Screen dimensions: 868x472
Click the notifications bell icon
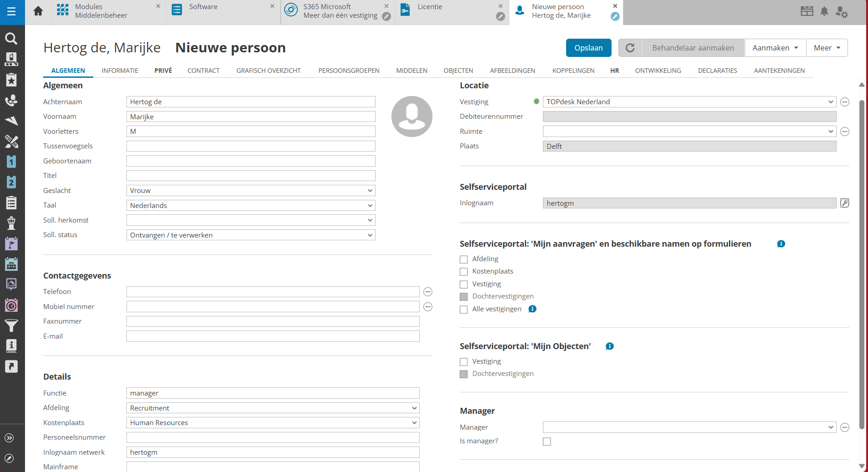tap(824, 11)
